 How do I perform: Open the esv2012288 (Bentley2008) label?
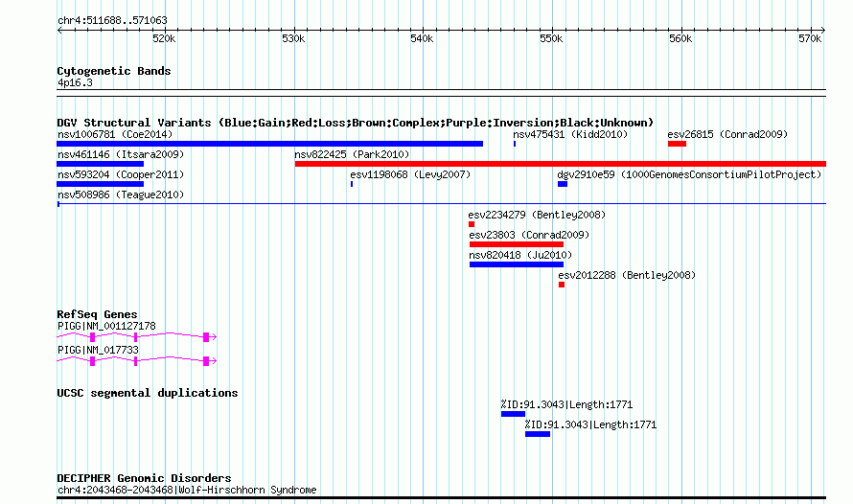point(627,275)
